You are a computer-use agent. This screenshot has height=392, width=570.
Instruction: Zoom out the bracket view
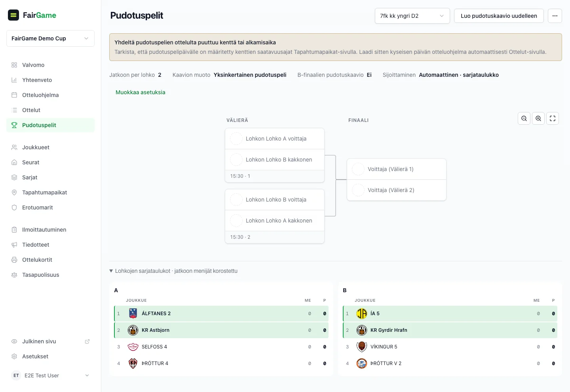(524, 118)
